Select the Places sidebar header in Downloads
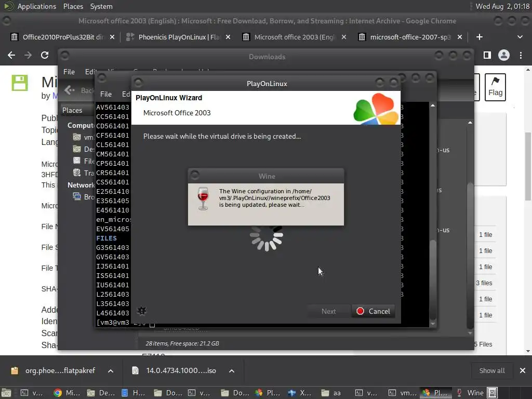 click(72, 110)
